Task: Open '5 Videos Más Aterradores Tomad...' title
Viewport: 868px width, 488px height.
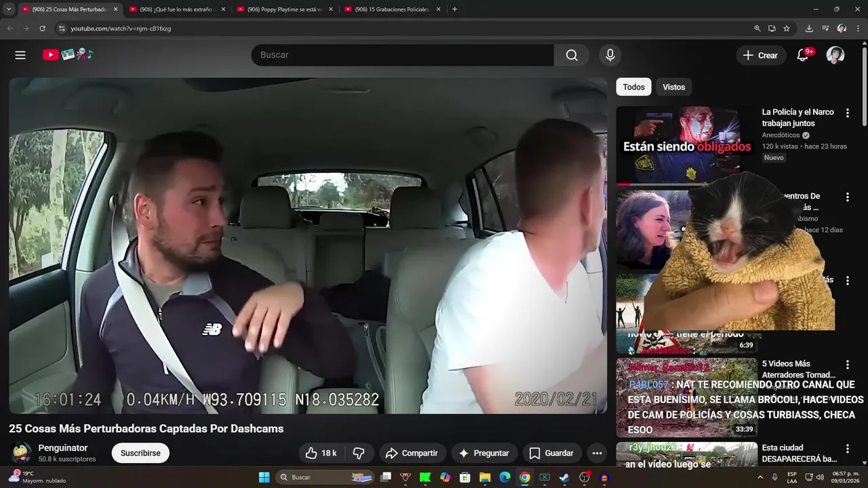Action: pyautogui.click(x=799, y=369)
